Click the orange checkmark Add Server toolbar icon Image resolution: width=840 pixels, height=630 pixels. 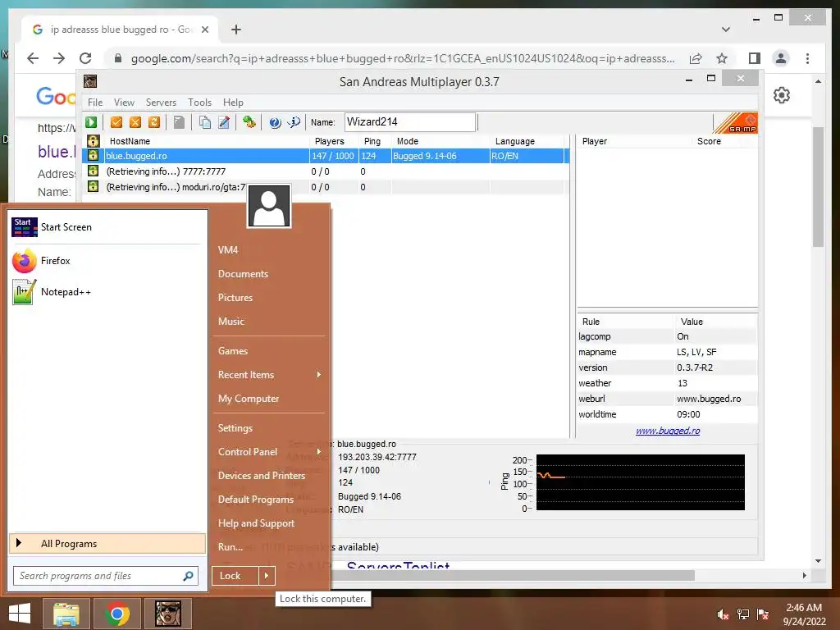pyautogui.click(x=116, y=122)
